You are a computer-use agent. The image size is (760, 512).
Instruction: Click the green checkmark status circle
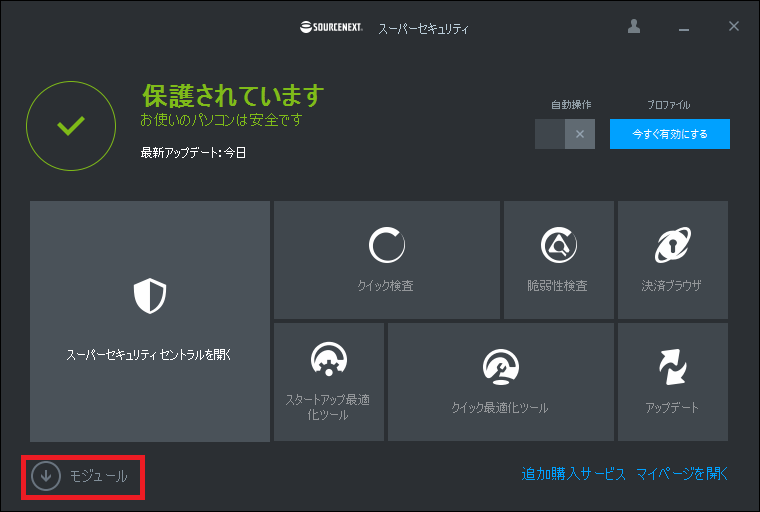(x=71, y=126)
